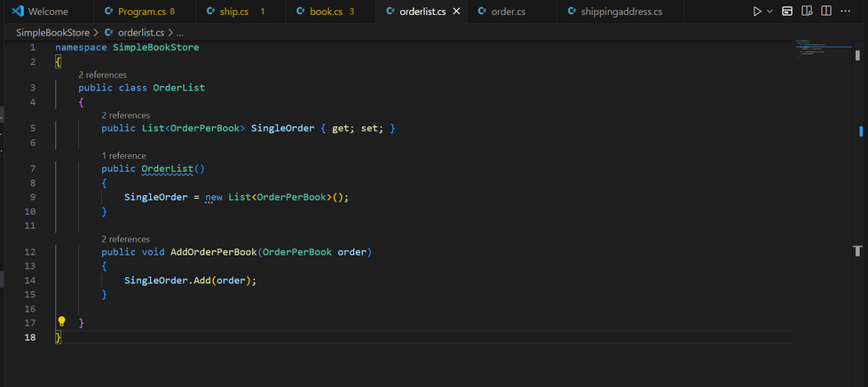868x387 pixels.
Task: Click the Run code play button
Action: coord(756,12)
